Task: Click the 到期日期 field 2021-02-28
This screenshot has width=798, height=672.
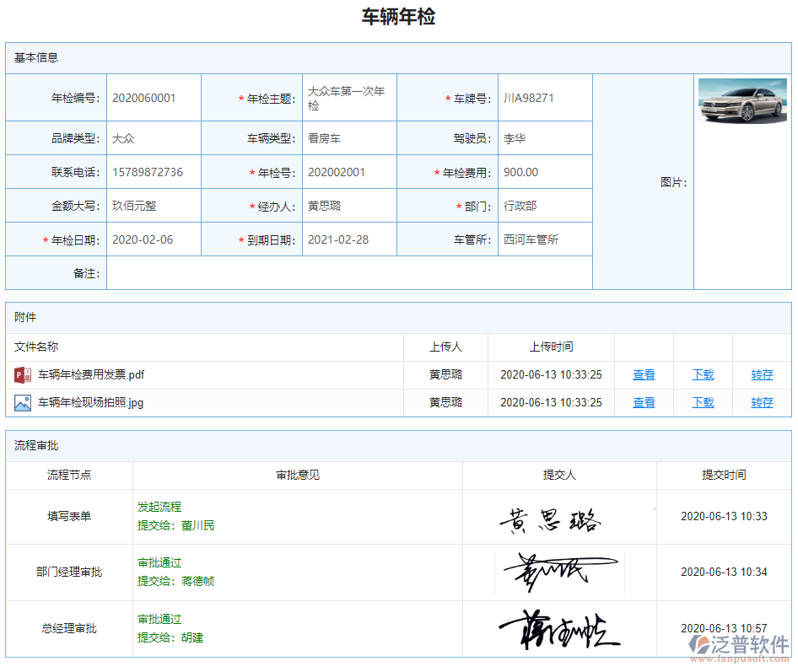Action: pyautogui.click(x=338, y=239)
